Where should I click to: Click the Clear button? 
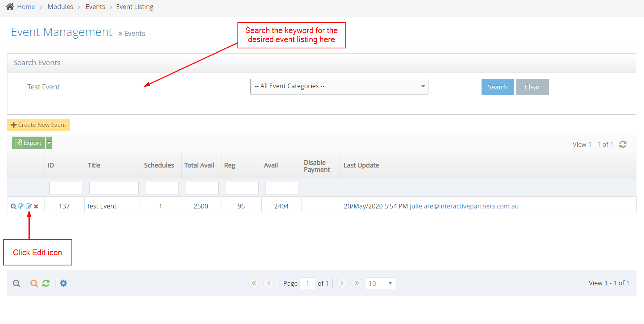click(x=532, y=87)
